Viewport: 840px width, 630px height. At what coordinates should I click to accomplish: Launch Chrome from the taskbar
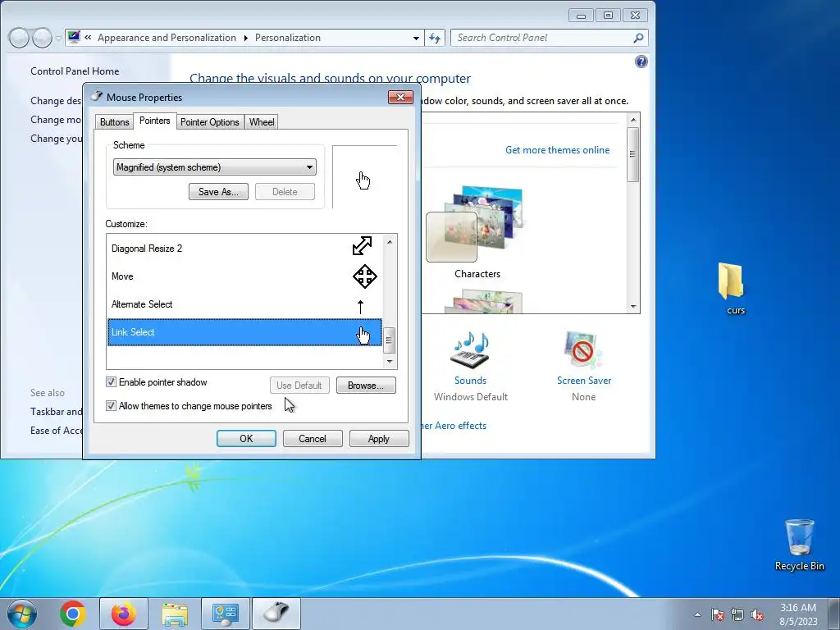(73, 614)
